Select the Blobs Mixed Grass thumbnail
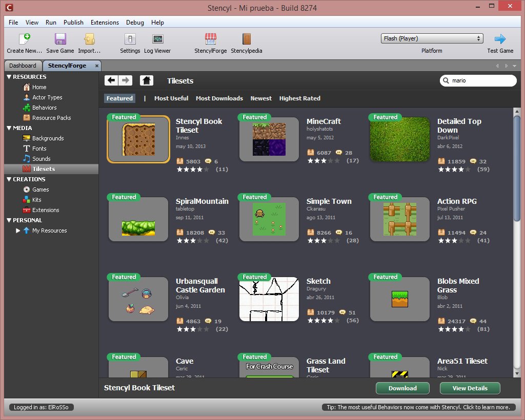This screenshot has height=420, width=525. pos(400,299)
